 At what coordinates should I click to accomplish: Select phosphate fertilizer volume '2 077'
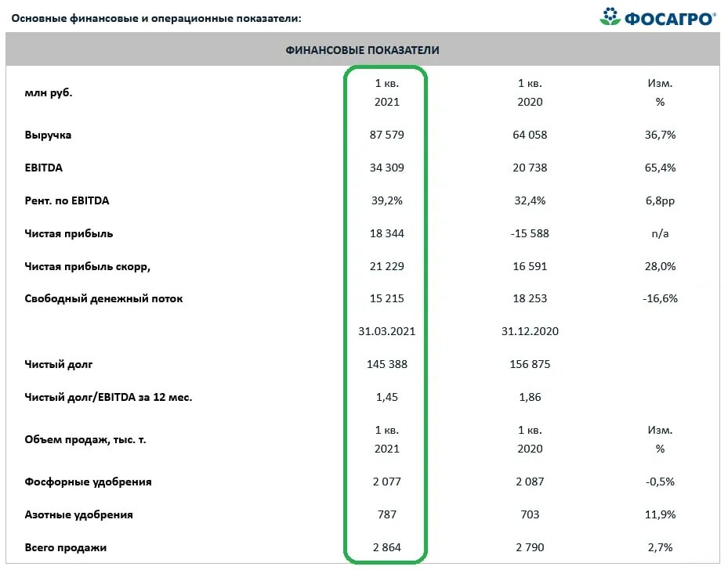[387, 482]
